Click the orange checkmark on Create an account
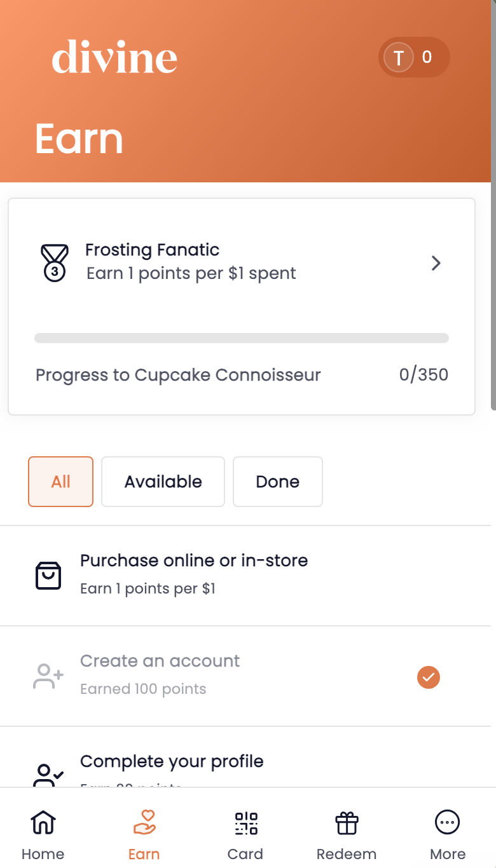This screenshot has width=496, height=868. (429, 677)
